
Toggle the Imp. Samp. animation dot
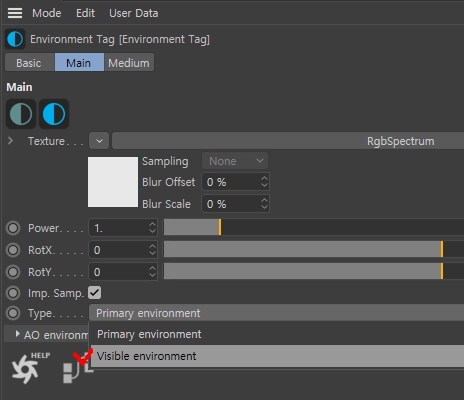coord(13,293)
